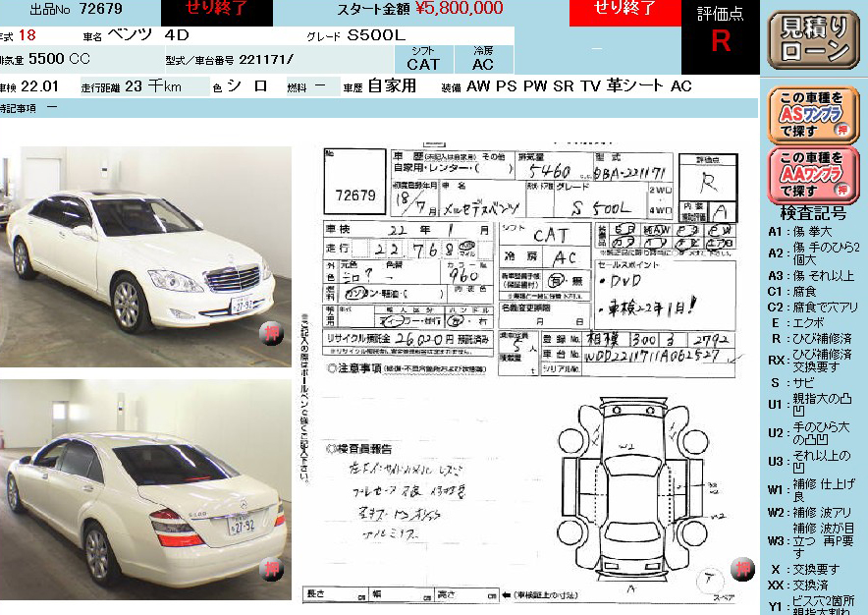
Task: Click the W2 補修 波アリ legend entry
Action: pyautogui.click(x=809, y=513)
